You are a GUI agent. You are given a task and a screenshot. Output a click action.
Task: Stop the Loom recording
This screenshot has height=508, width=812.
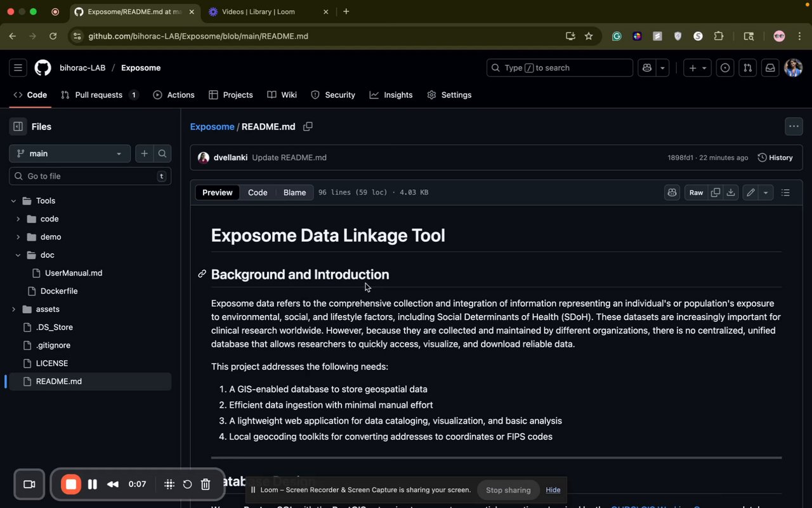tap(71, 485)
